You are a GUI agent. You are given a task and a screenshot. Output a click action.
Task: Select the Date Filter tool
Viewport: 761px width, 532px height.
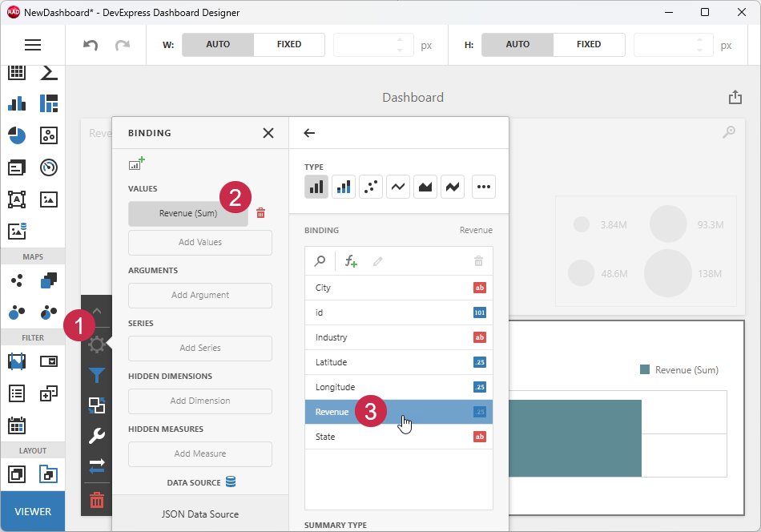tap(17, 425)
